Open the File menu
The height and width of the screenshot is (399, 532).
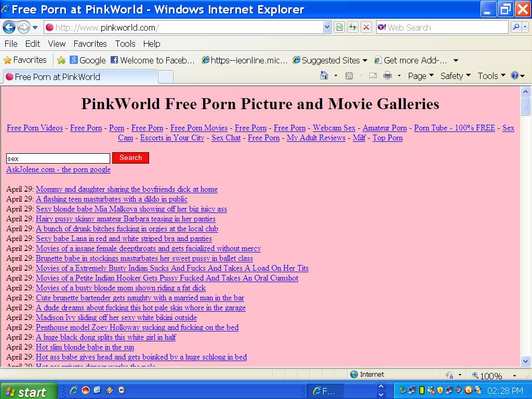(11, 44)
